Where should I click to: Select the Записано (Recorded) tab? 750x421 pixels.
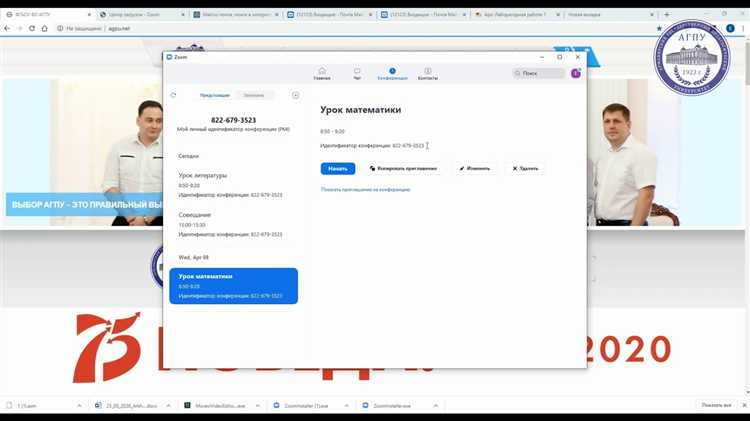point(254,95)
